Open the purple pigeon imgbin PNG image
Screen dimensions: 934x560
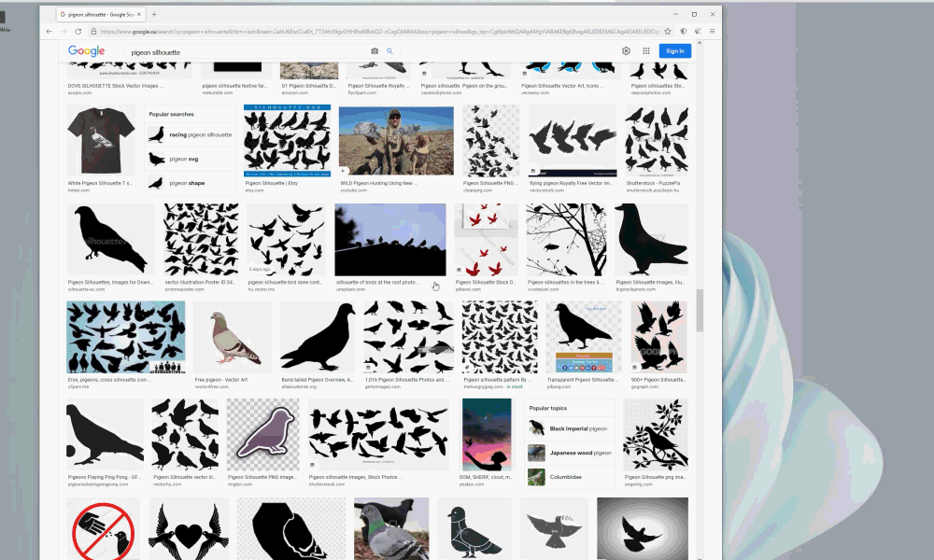263,435
